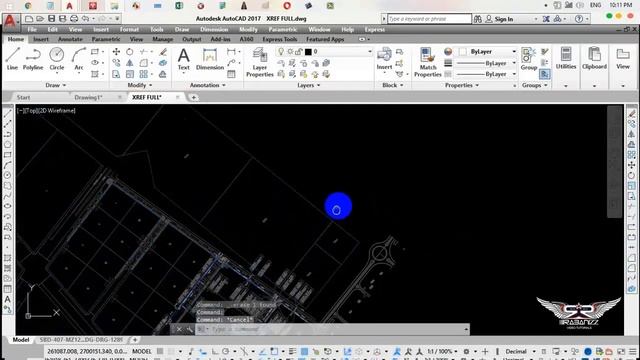Expand the Layers panel dropdown
The height and width of the screenshot is (360, 640).
click(309, 85)
